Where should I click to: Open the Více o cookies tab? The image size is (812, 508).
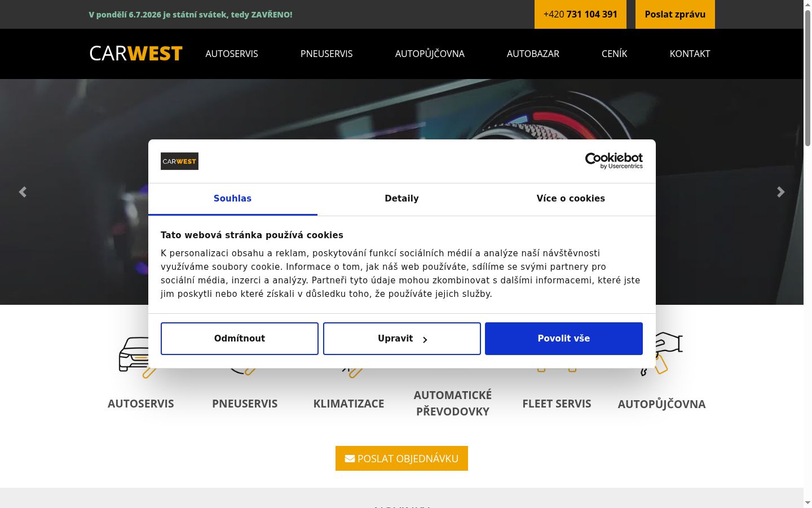[571, 199]
